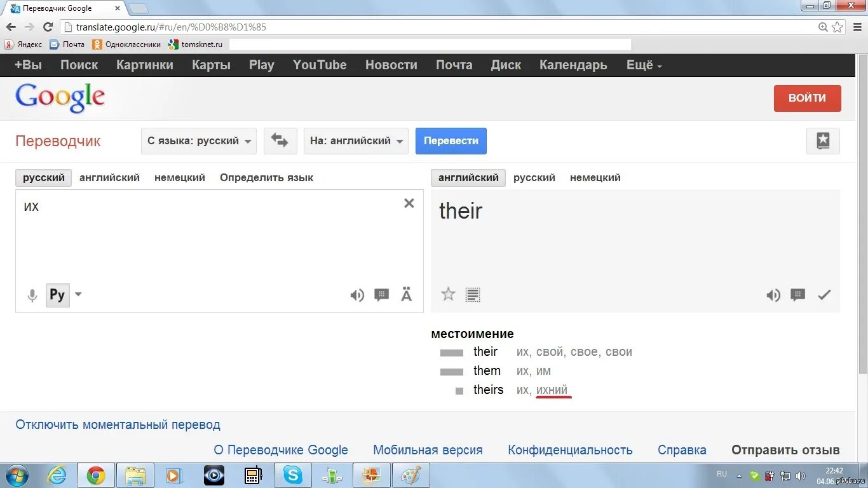The height and width of the screenshot is (488, 868).
Task: Open +Вы in the Google bar
Action: click(28, 65)
